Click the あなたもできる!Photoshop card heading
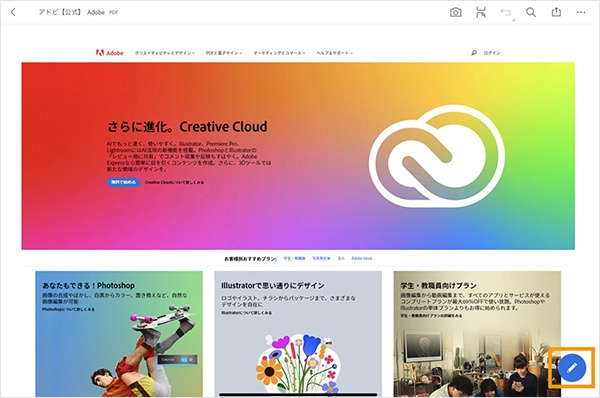The width and height of the screenshot is (600, 398). tap(88, 285)
